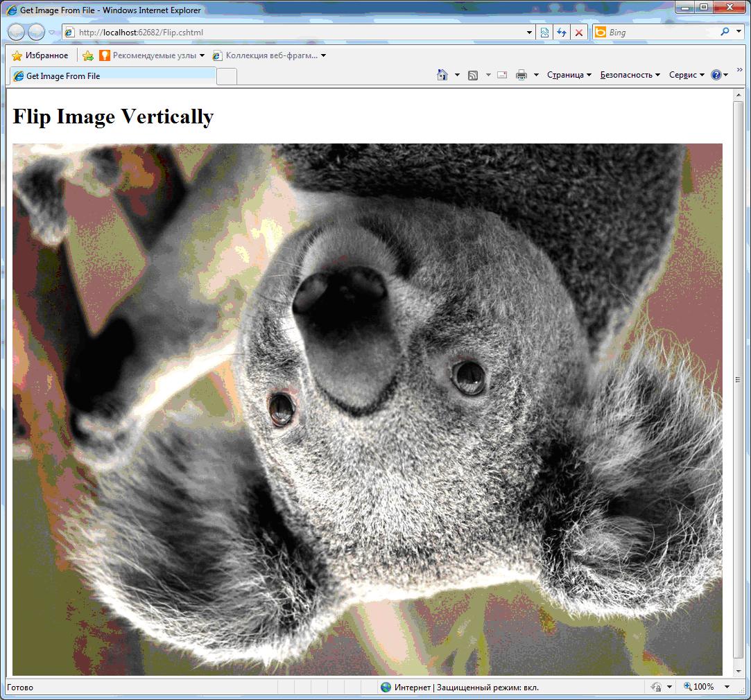Image resolution: width=751 pixels, height=700 pixels.
Task: Add page to favorites bar icon
Action: 87,56
